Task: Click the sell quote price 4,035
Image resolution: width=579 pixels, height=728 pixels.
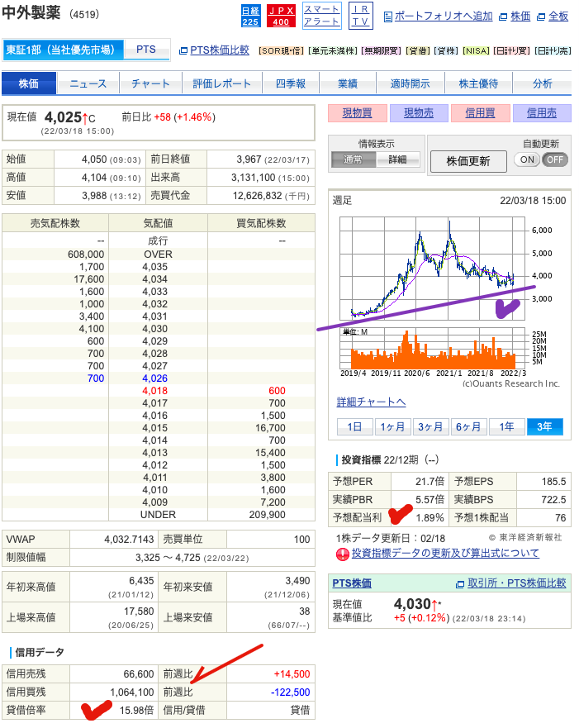Action: (155, 267)
